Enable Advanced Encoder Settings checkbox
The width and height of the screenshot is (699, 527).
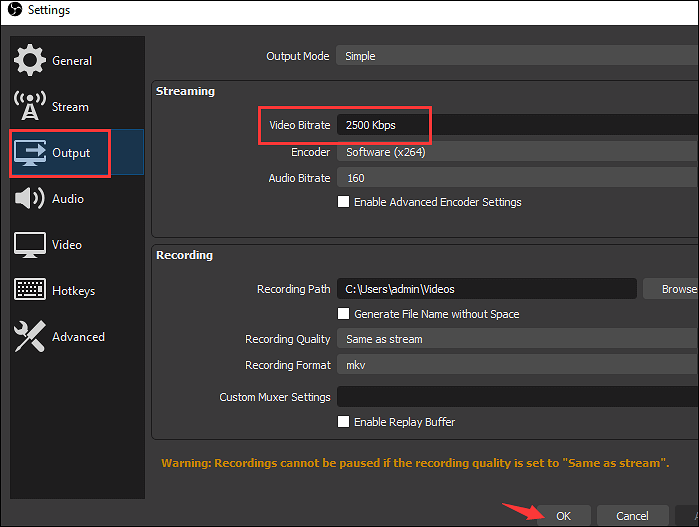pyautogui.click(x=344, y=202)
